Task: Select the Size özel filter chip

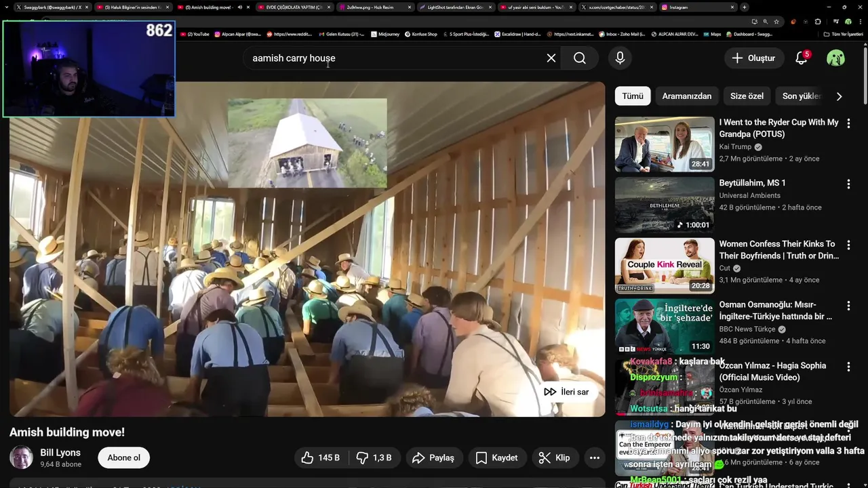Action: 747,96
